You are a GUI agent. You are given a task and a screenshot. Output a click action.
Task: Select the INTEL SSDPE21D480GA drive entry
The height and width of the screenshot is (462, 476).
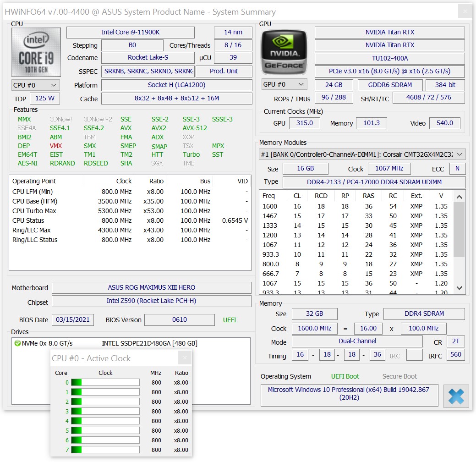[x=149, y=343]
